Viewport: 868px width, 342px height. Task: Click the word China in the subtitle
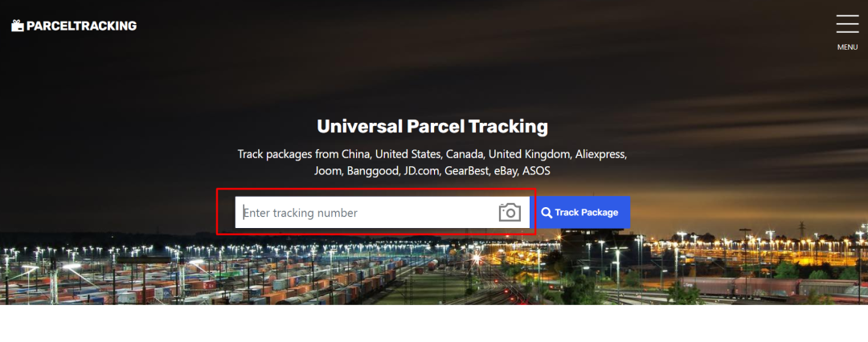pyautogui.click(x=355, y=153)
